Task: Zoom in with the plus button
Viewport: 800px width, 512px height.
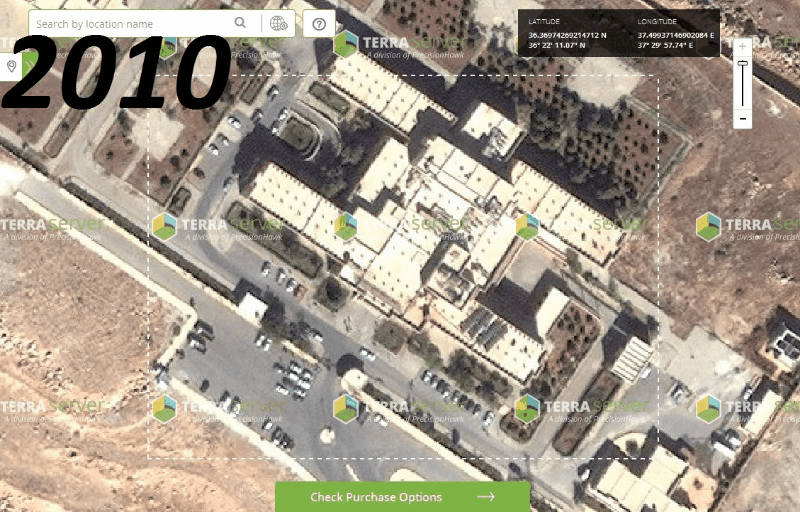Action: (742, 47)
